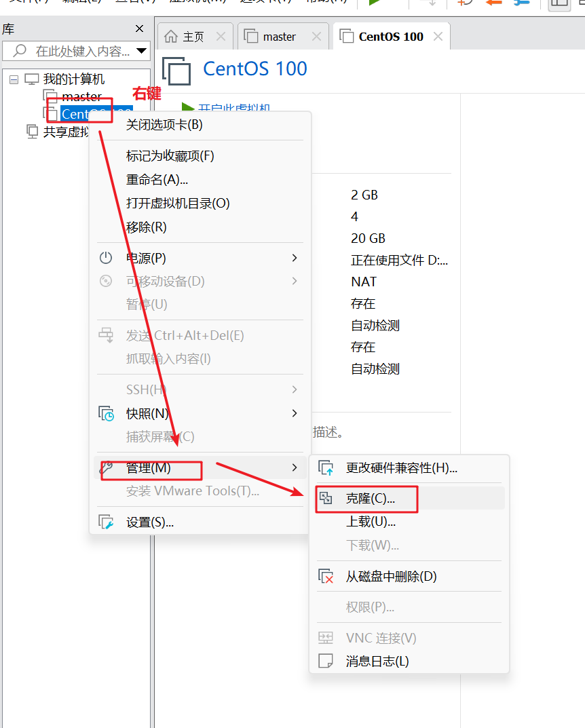Collapse the 我的计算机 tree node
This screenshot has width=585, height=728.
pos(14,79)
